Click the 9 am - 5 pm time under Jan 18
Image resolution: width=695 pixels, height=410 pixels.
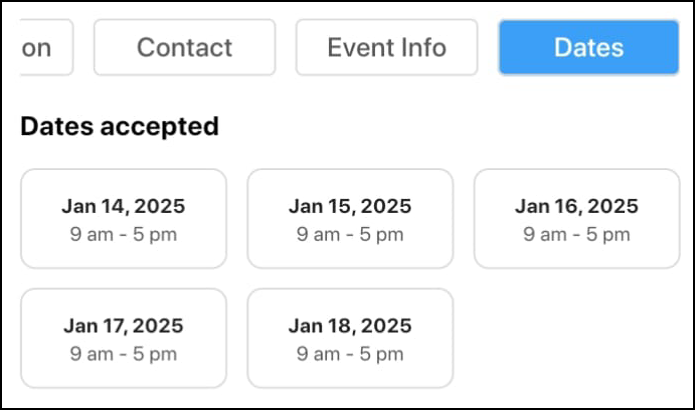(350, 354)
